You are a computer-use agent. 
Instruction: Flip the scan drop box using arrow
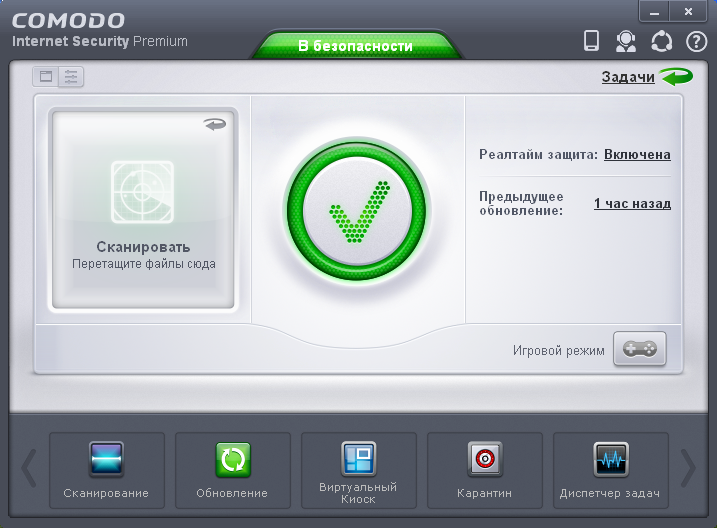[215, 124]
